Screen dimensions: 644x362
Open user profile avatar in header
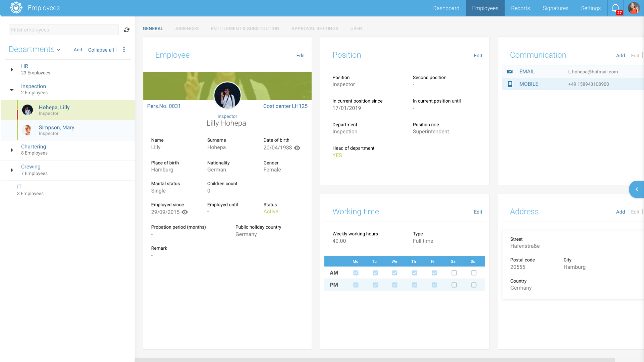point(634,8)
